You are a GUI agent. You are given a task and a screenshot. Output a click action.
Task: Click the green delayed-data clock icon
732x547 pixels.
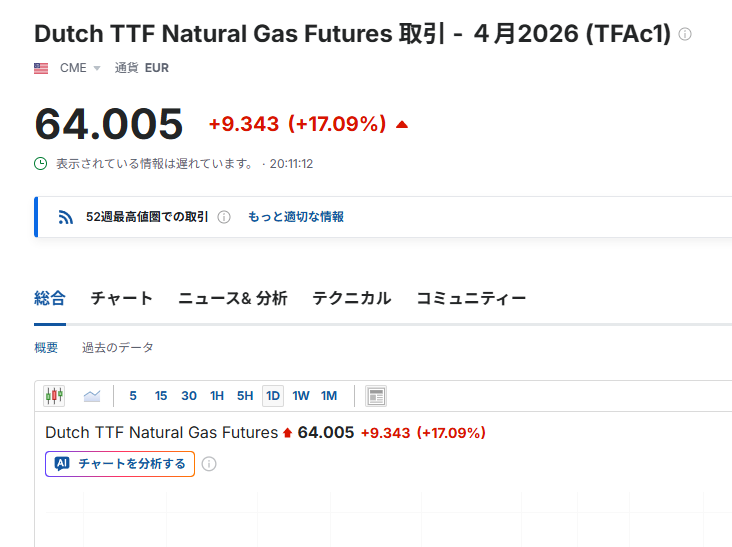point(41,164)
